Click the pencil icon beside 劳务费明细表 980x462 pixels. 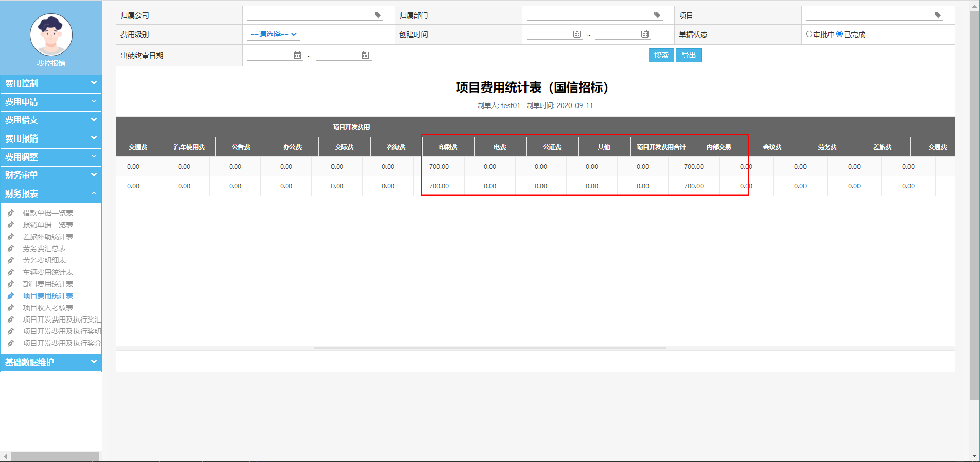pos(11,260)
